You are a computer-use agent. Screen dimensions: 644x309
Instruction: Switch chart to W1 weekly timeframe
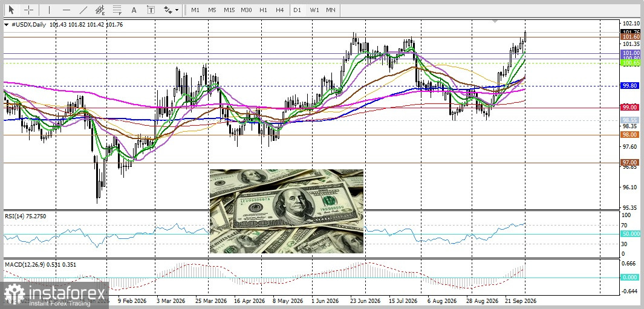click(x=314, y=10)
